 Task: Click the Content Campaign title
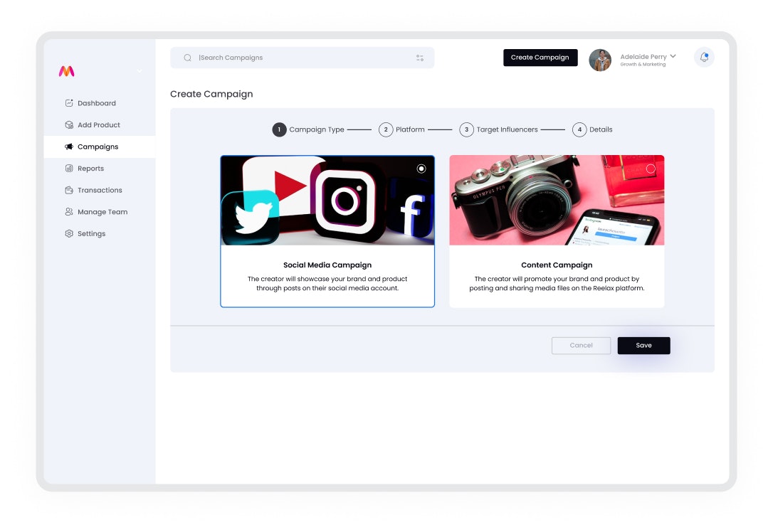(557, 265)
